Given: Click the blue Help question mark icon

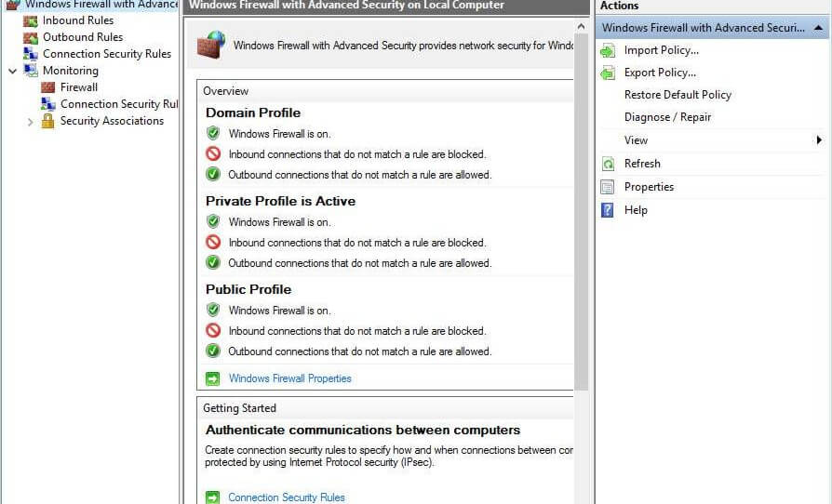Looking at the screenshot, I should 607,210.
